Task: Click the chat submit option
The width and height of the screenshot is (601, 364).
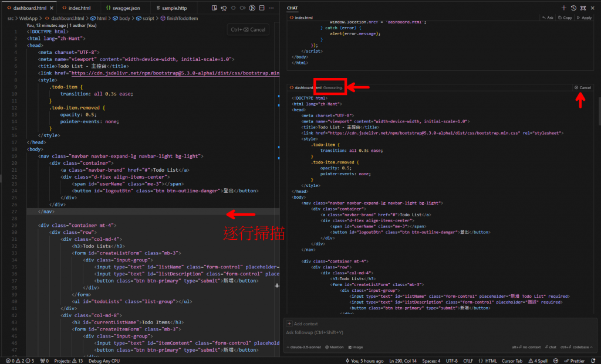Action: pos(551,348)
